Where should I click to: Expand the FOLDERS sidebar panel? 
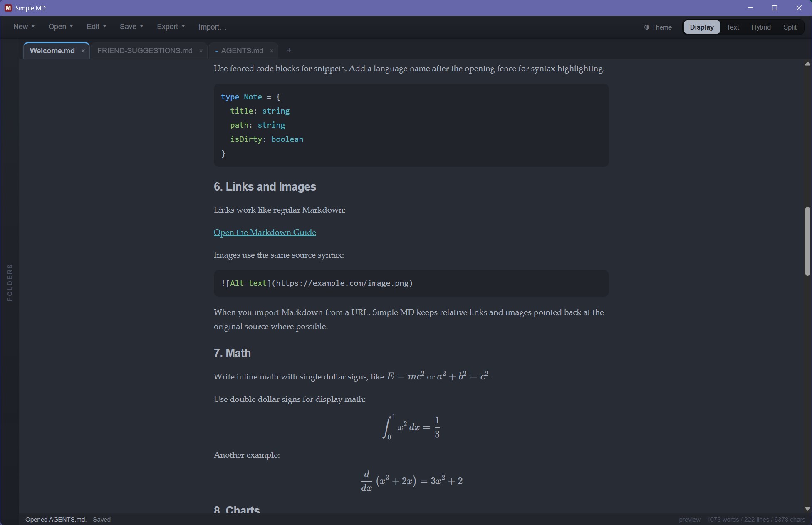10,282
